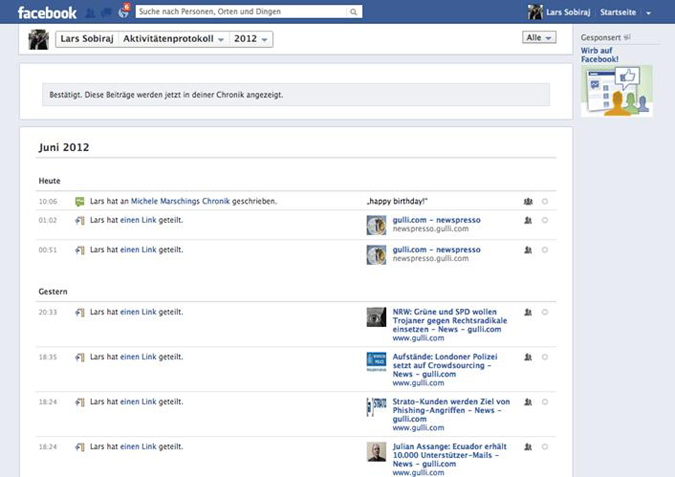Focus the search field 'Suche nach Personen'

241,12
